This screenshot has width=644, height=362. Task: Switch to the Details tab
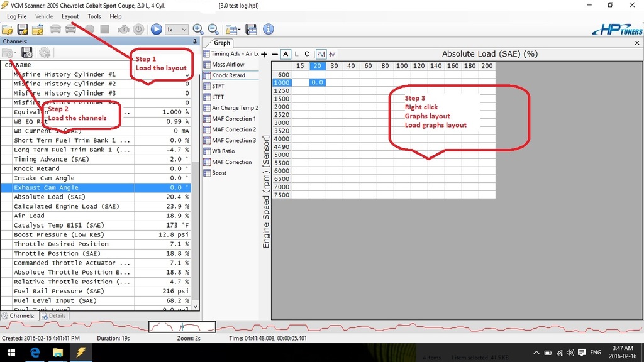coord(54,316)
